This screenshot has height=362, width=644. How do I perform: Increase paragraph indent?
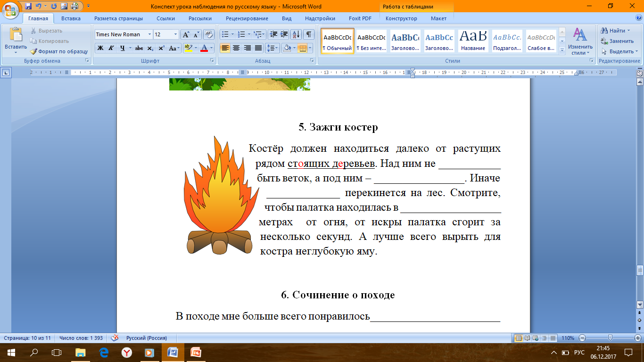pyautogui.click(x=284, y=34)
